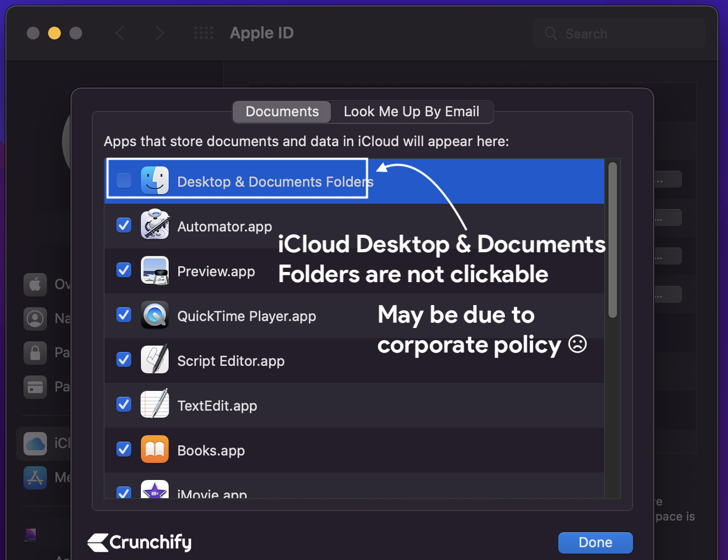Click the Script Editor icon
Screen dimensions: 728x560
tap(155, 359)
